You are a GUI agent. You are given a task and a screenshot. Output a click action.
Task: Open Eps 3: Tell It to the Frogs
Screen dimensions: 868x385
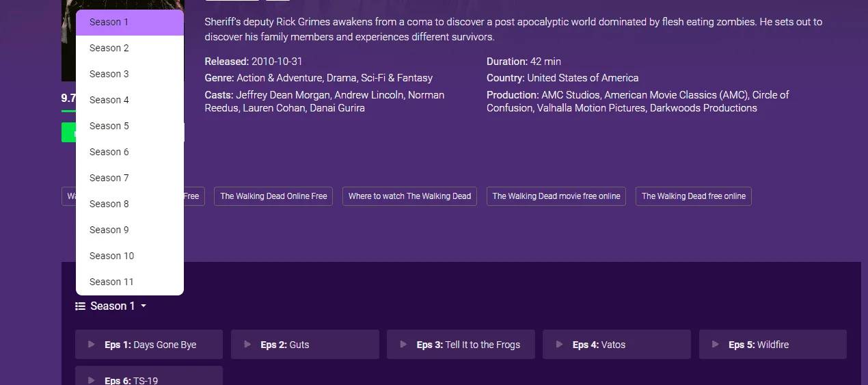click(461, 345)
